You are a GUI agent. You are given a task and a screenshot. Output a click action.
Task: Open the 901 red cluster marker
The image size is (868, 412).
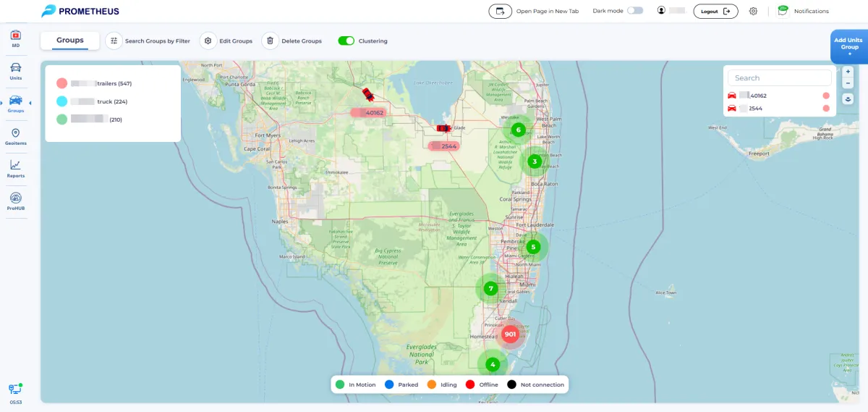point(510,334)
